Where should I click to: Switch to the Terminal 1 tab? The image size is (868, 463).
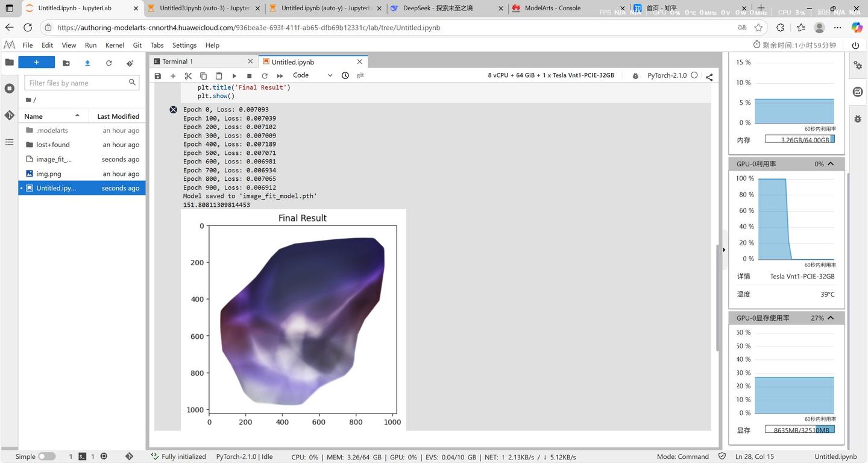(177, 61)
